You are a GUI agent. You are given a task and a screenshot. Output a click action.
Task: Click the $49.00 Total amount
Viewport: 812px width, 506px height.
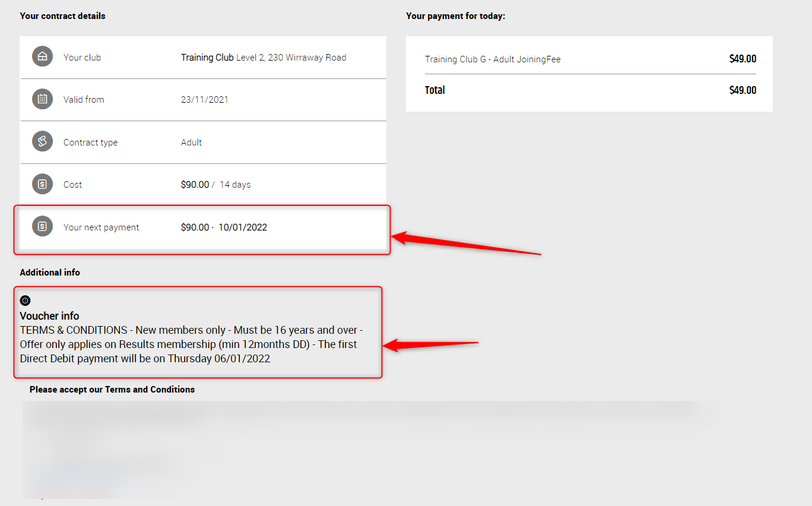[743, 90]
